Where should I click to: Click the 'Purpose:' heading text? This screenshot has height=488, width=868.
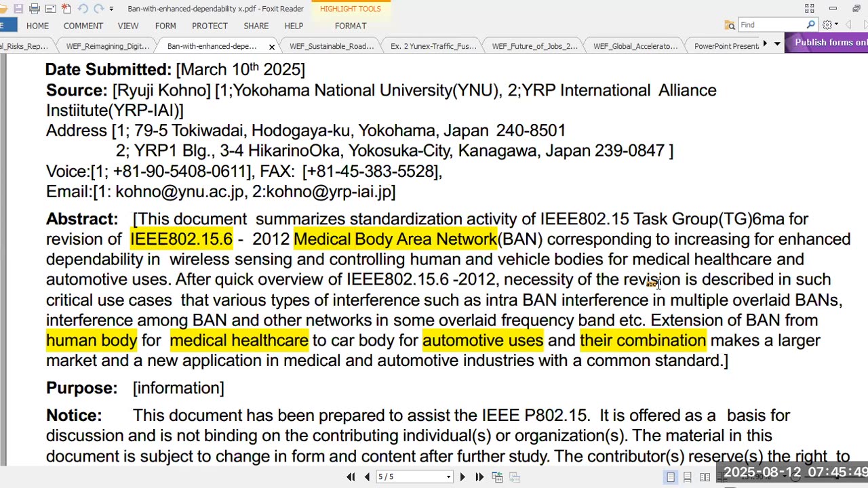point(81,388)
